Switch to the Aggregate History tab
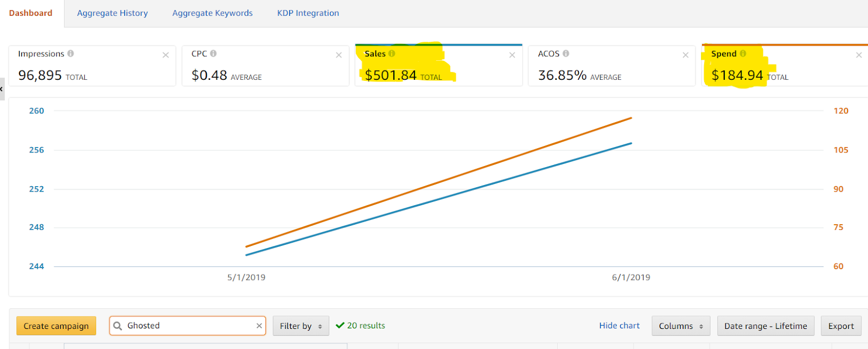The image size is (868, 349). (x=112, y=13)
